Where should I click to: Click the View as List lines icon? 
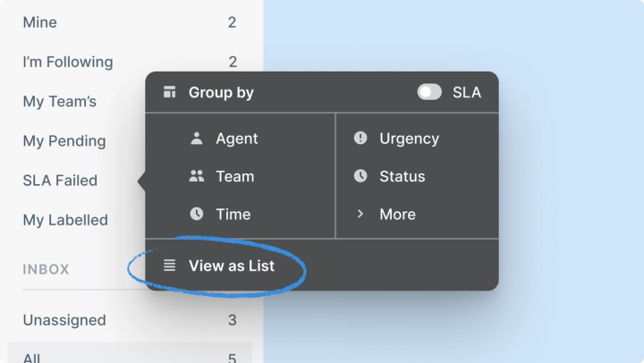[169, 266]
